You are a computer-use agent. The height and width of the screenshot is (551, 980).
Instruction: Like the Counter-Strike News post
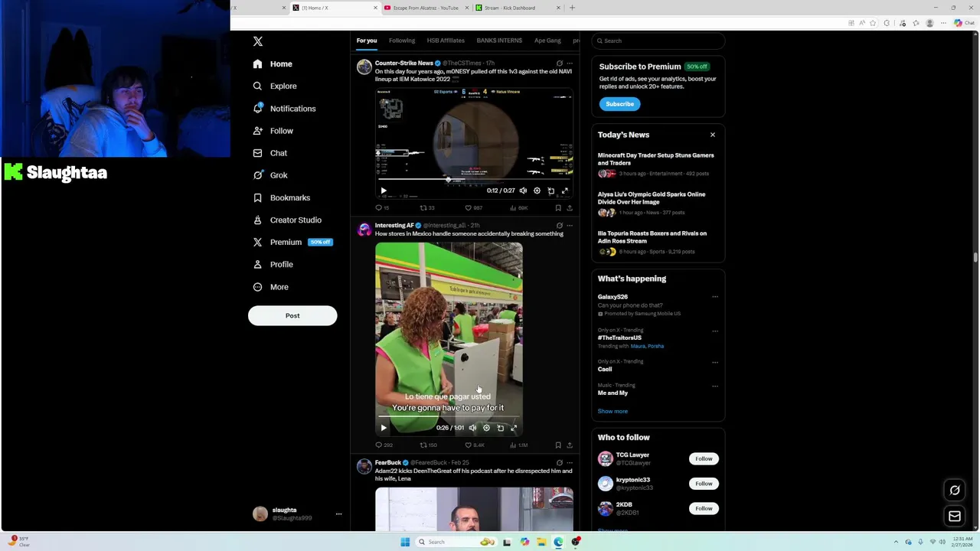coord(474,207)
